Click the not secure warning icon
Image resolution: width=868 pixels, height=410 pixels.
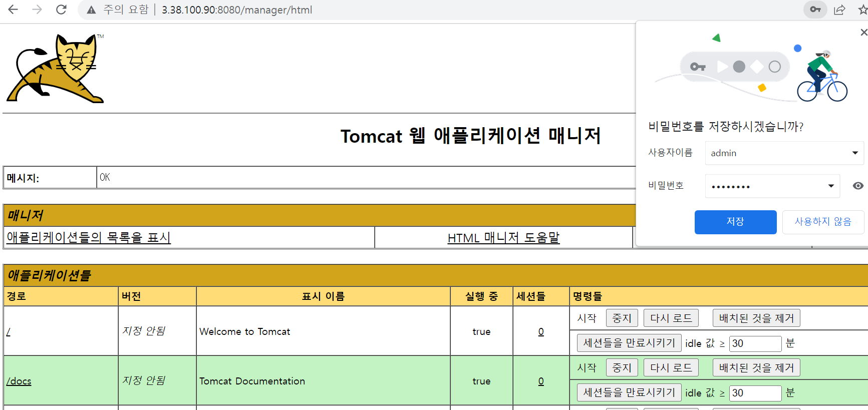(91, 10)
